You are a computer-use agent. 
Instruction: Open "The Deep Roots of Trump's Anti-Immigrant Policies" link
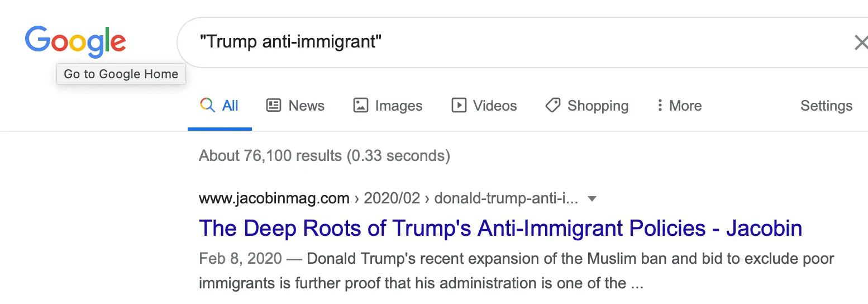coord(500,228)
